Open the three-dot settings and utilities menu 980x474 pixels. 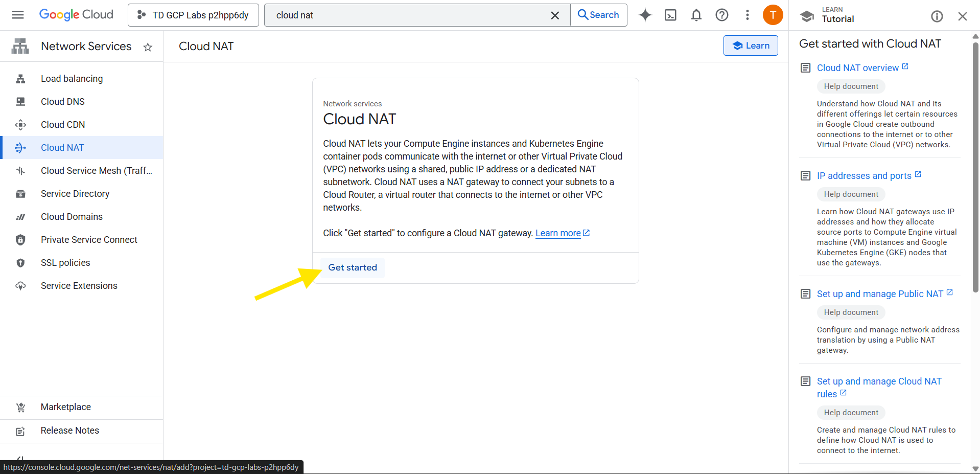click(x=747, y=15)
